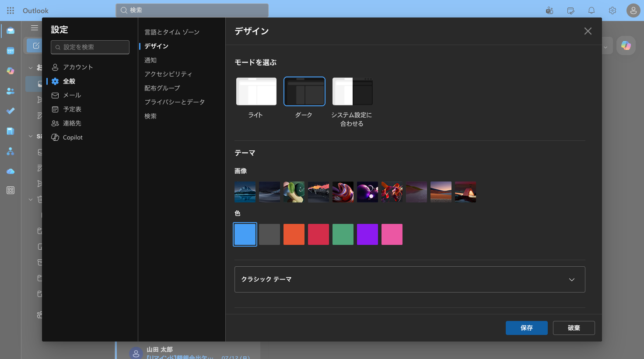Select the purple theme color
The image size is (644, 359).
pyautogui.click(x=367, y=234)
